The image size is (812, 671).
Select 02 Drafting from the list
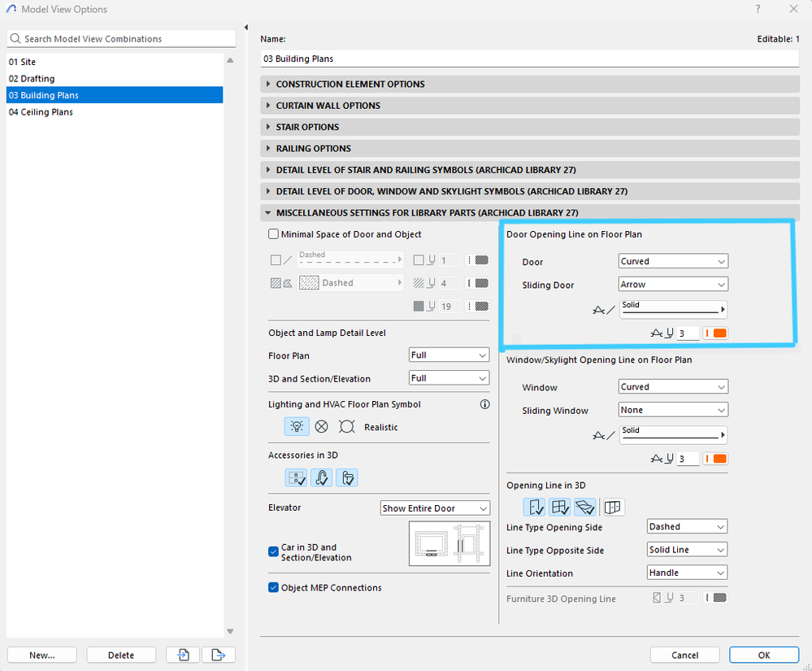click(32, 79)
